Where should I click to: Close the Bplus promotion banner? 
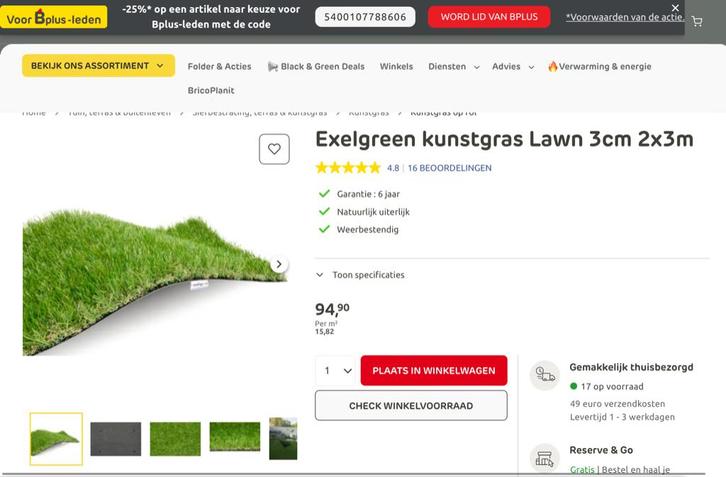(675, 8)
